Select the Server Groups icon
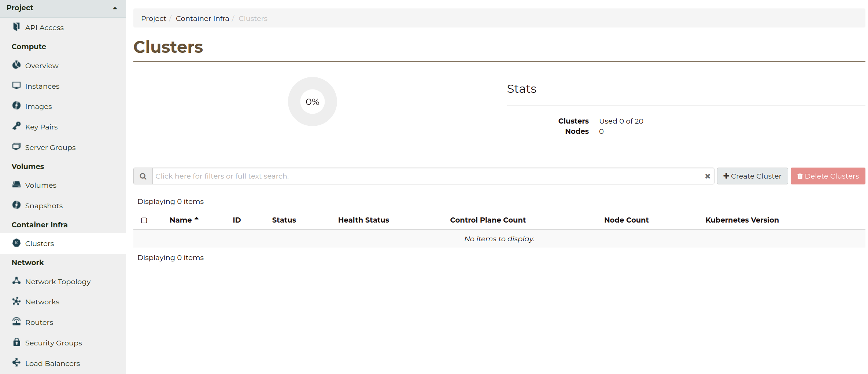 pos(16,146)
